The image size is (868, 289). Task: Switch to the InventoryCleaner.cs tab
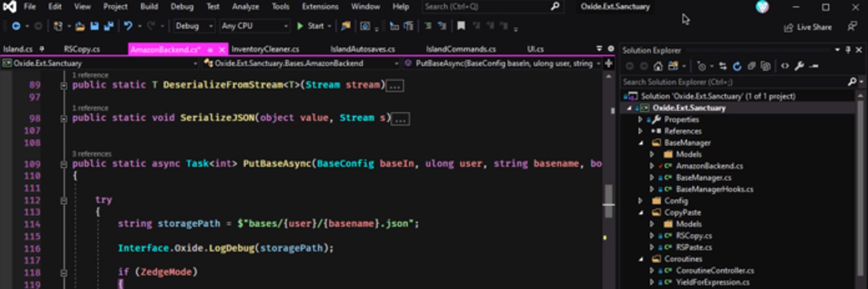click(x=265, y=49)
